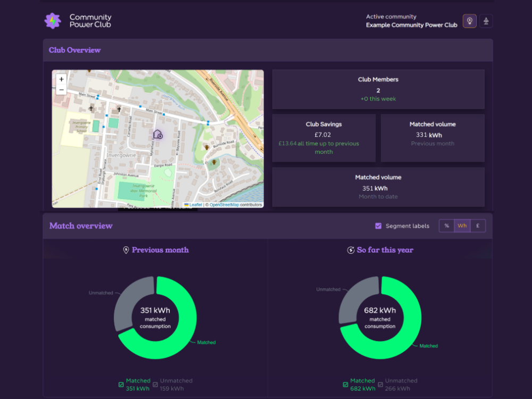532x399 pixels.
Task: Click grey unmatched segment in this year donut
Action: click(353, 300)
